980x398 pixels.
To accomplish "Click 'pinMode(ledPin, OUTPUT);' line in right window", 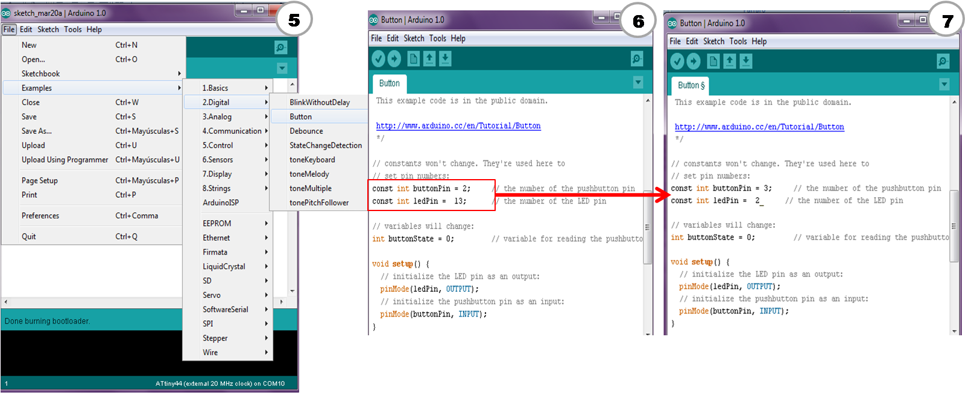I will [730, 286].
